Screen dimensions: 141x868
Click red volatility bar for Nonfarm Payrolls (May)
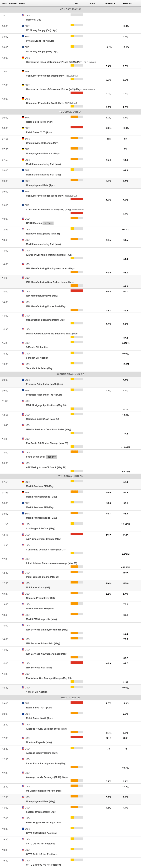pos(77,737)
